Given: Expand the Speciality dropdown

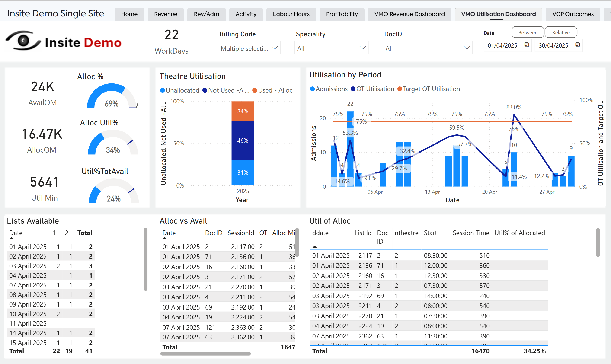Looking at the screenshot, I should point(362,48).
